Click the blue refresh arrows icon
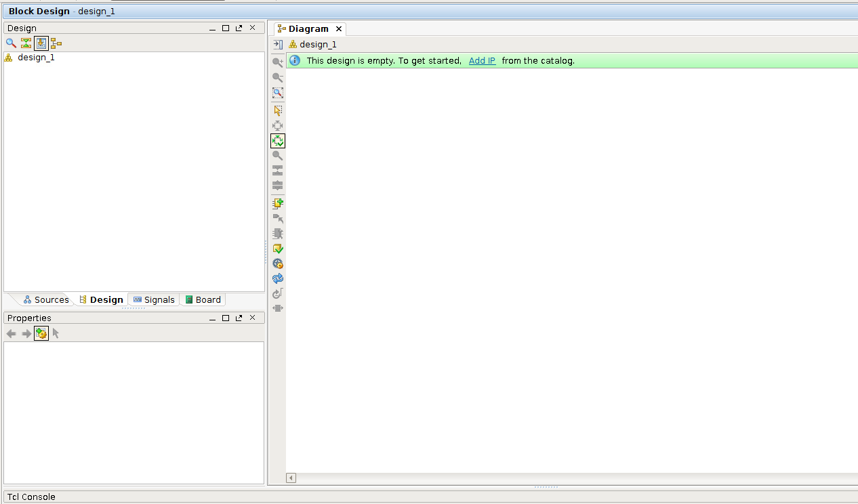The image size is (858, 504). click(x=278, y=278)
